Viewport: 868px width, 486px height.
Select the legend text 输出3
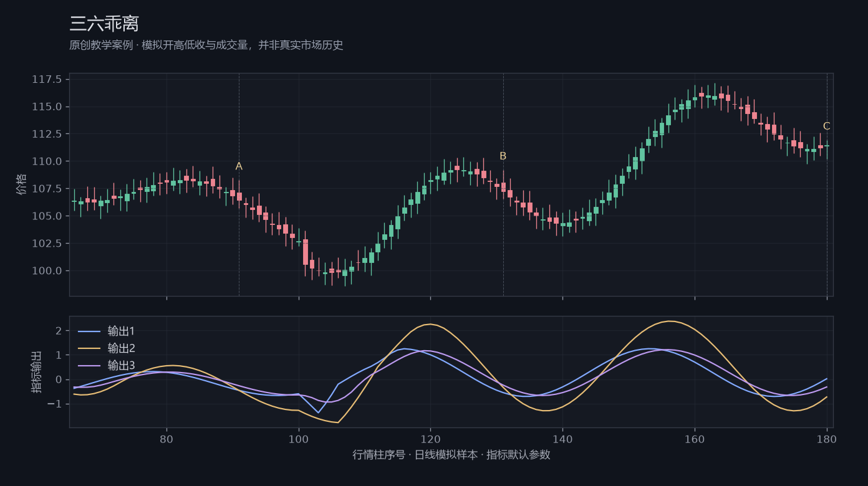121,366
